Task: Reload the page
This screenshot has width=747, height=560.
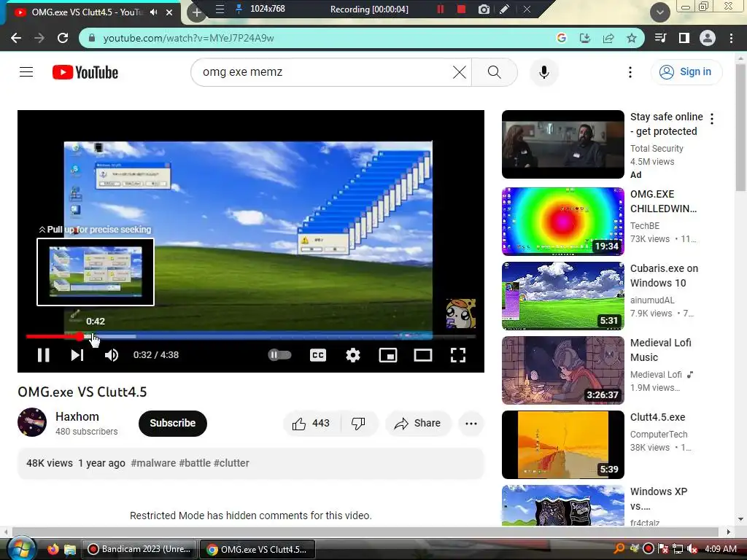Action: pyautogui.click(x=63, y=38)
